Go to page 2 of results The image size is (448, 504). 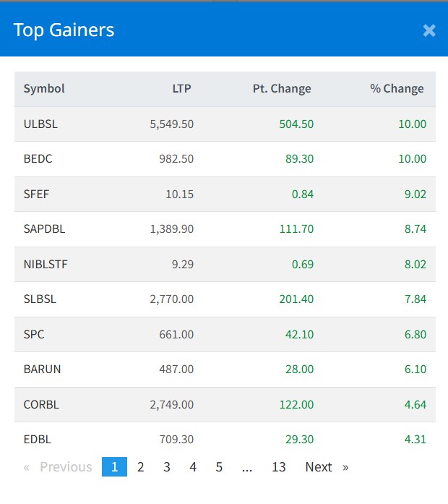[x=140, y=467]
